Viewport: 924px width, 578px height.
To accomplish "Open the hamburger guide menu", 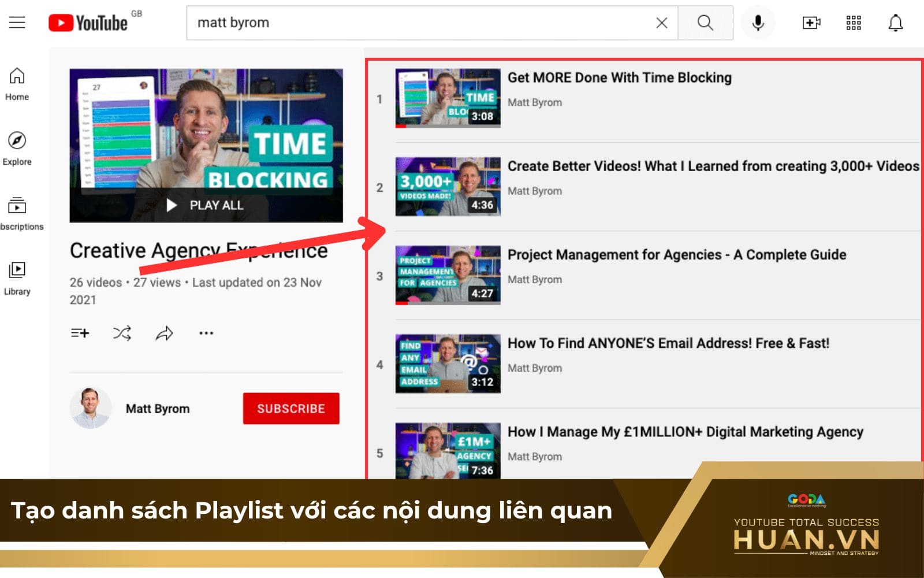I will coord(17,23).
